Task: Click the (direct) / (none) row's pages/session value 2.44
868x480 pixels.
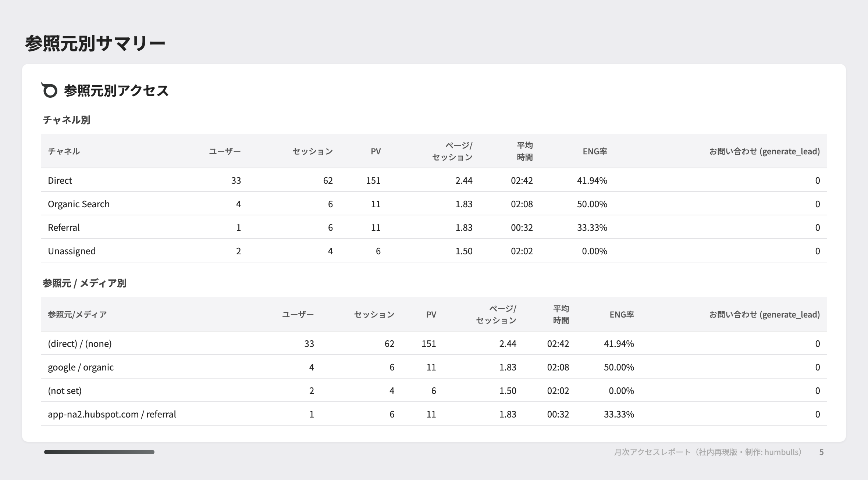Action: click(x=508, y=344)
